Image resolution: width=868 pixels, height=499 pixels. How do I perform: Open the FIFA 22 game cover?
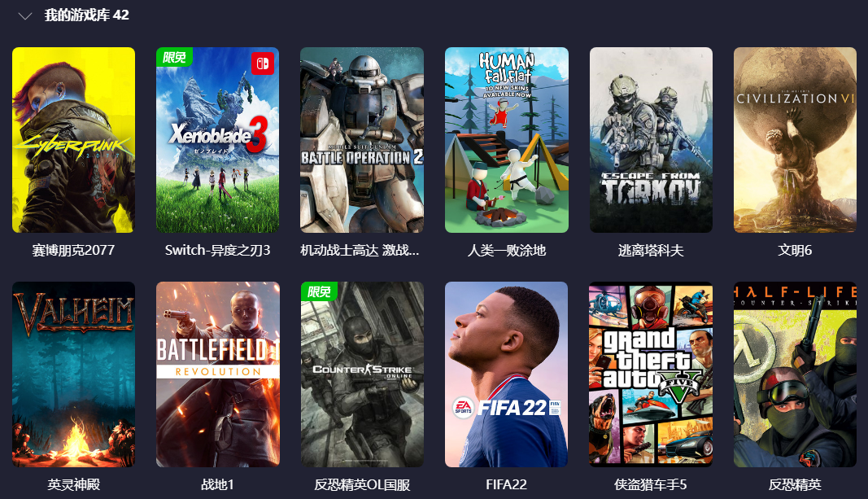507,374
